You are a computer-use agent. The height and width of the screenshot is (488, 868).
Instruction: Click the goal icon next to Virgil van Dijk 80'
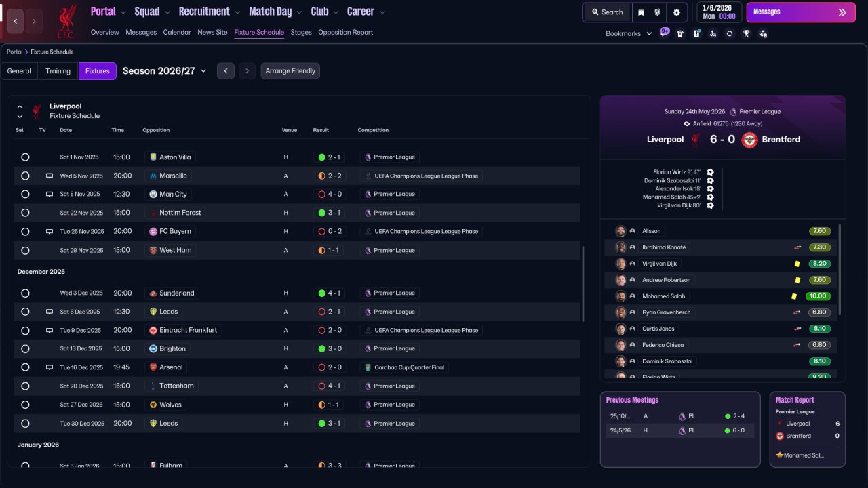pos(710,205)
